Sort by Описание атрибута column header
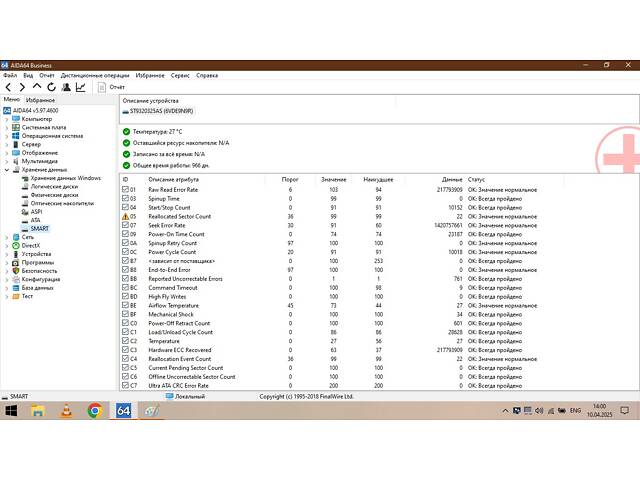Screen dimensions: 640x480 coord(173,180)
